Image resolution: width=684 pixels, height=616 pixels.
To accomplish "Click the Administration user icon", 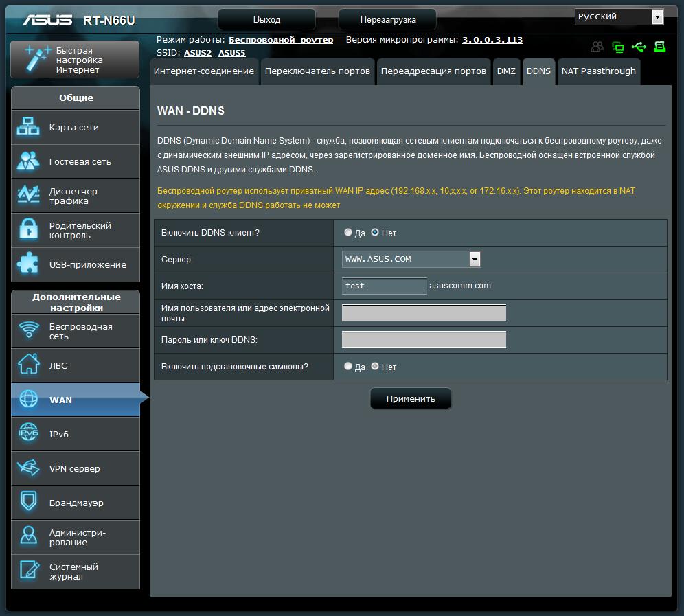I will pyautogui.click(x=29, y=535).
